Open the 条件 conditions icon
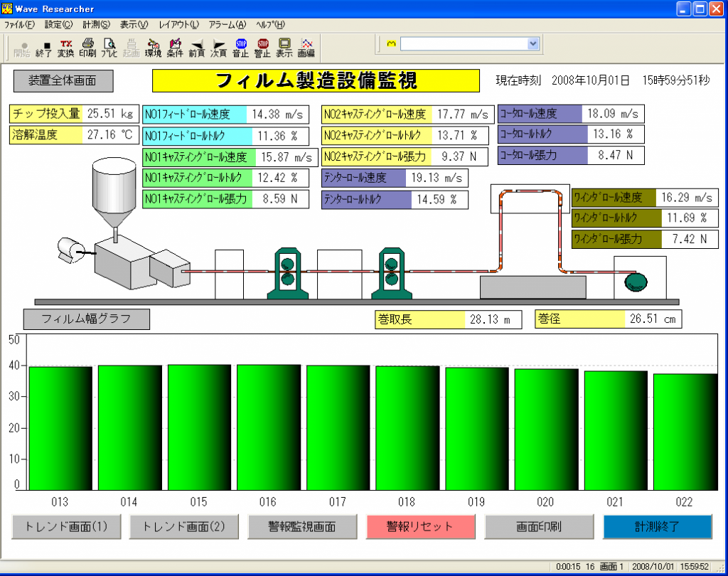Image resolution: width=728 pixels, height=576 pixels. click(x=175, y=48)
